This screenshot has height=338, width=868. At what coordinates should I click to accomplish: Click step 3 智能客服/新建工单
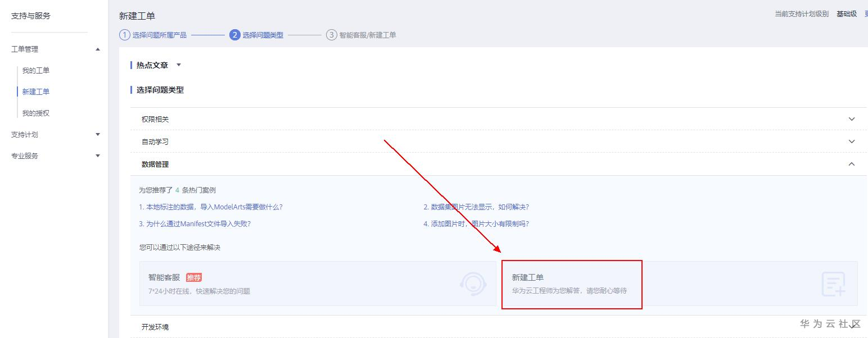click(x=361, y=35)
